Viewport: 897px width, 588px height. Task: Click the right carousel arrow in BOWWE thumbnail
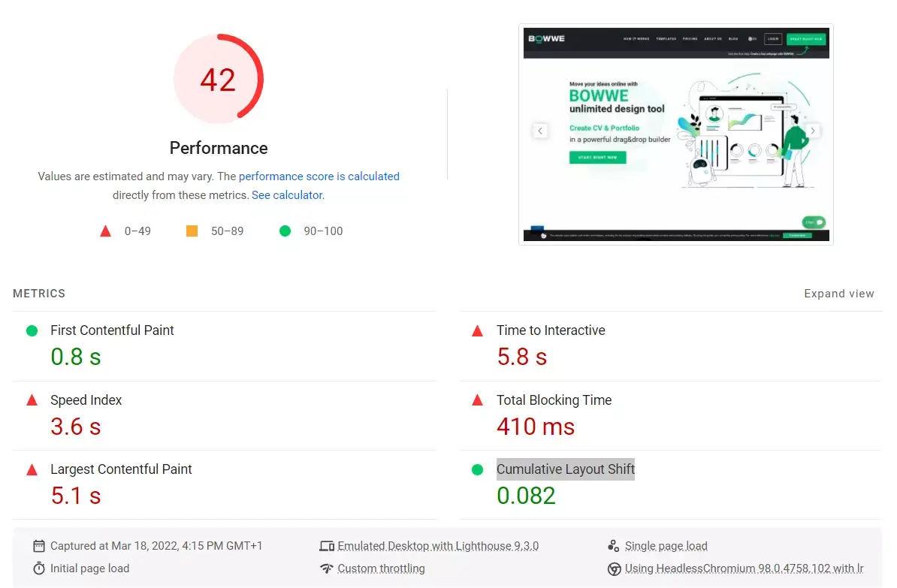[x=812, y=131]
